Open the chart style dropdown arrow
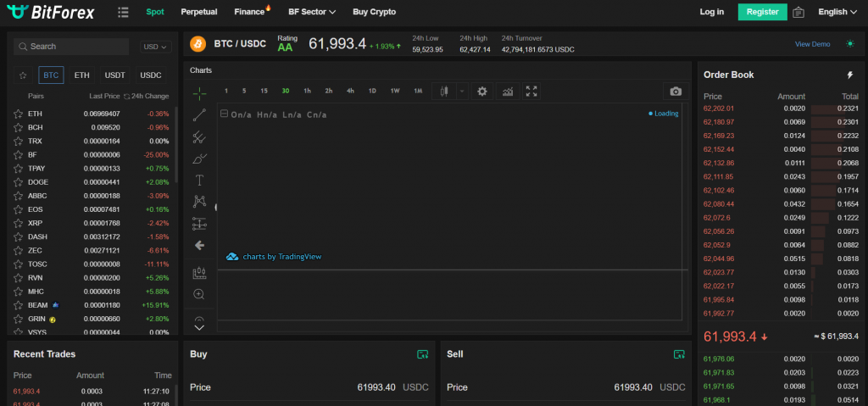This screenshot has width=868, height=406. pos(462,92)
